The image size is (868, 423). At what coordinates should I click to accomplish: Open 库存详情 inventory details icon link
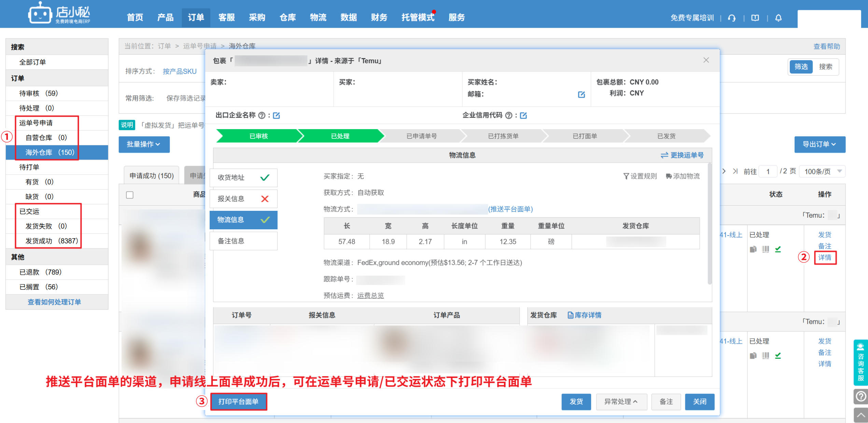[584, 315]
